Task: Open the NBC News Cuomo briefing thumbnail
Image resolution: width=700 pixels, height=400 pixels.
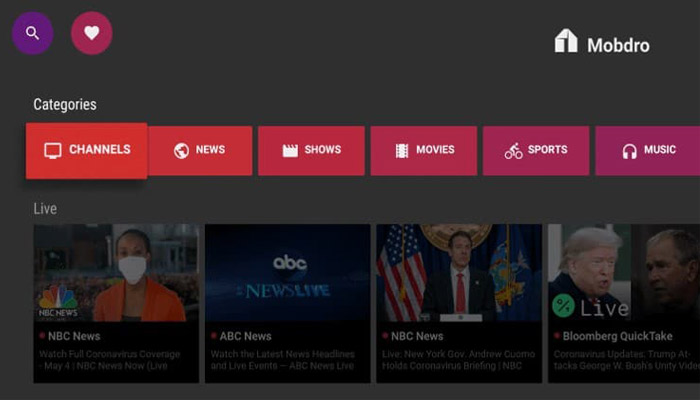Action: [459, 273]
